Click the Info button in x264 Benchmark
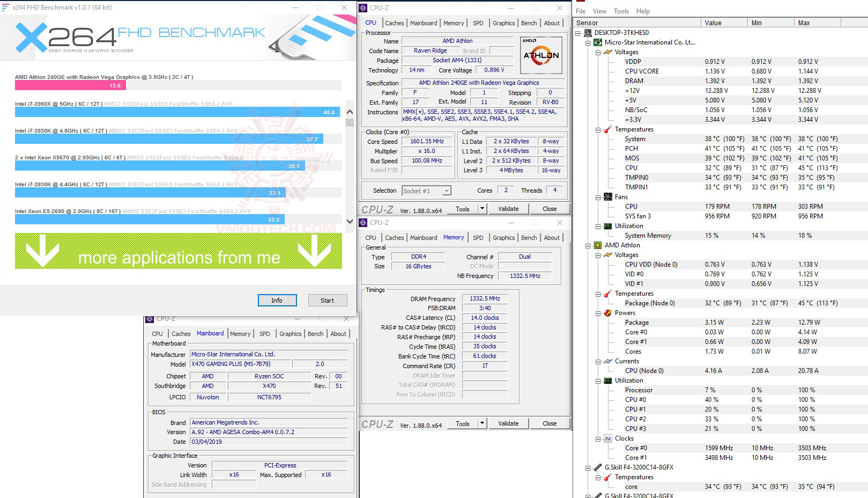Image resolution: width=868 pixels, height=498 pixels. pos(277,301)
